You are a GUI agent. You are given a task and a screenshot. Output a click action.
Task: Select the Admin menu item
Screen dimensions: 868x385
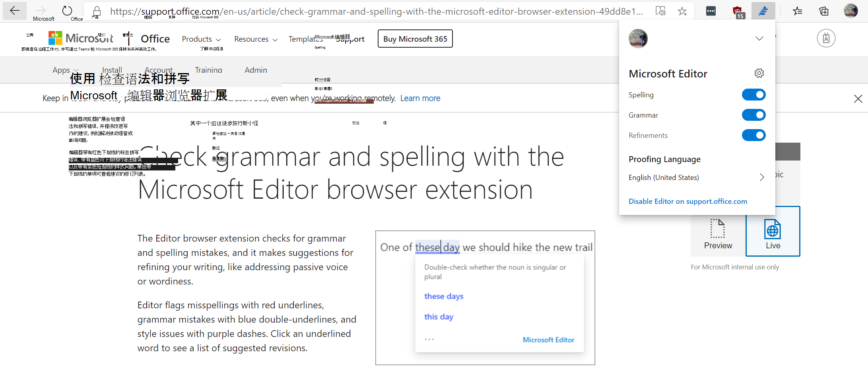(256, 70)
